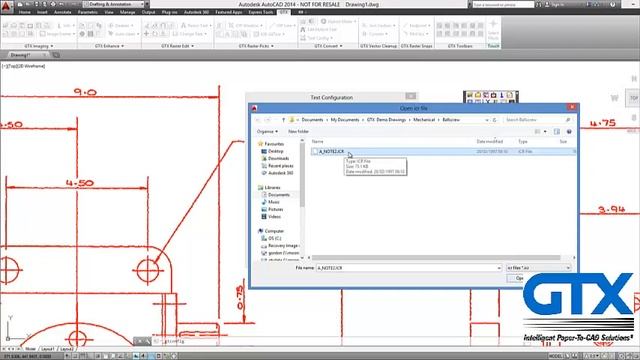Click the New folder button
Image resolution: width=640 pixels, height=360 pixels.
click(x=298, y=131)
